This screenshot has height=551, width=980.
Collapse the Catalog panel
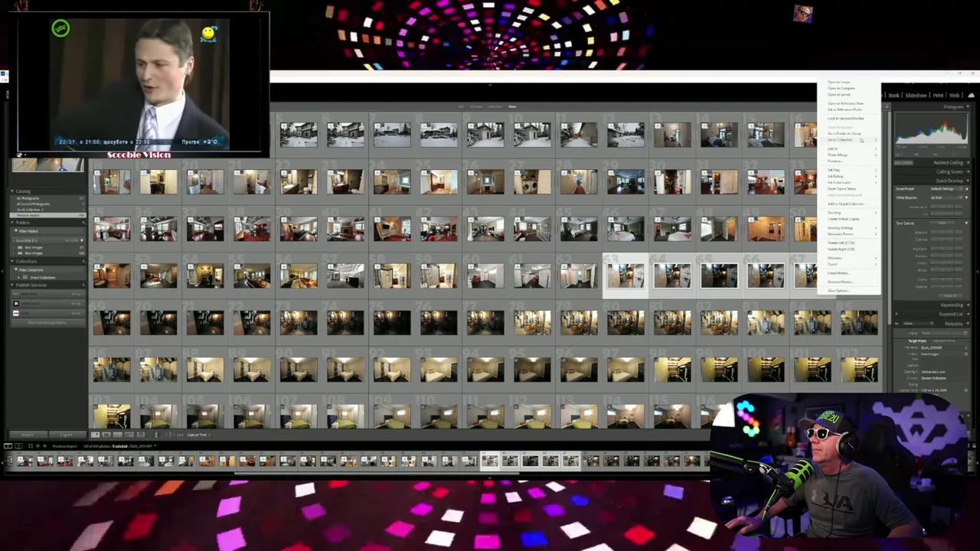[11, 191]
